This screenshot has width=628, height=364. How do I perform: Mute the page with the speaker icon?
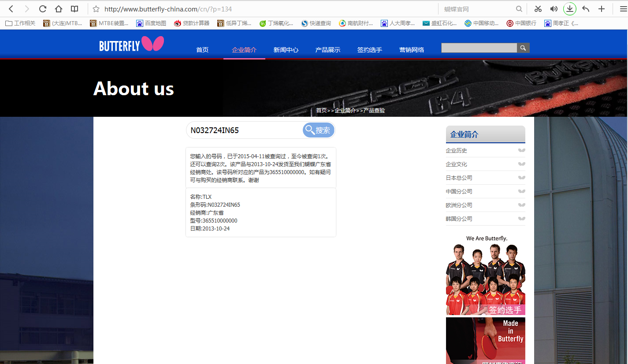click(554, 9)
